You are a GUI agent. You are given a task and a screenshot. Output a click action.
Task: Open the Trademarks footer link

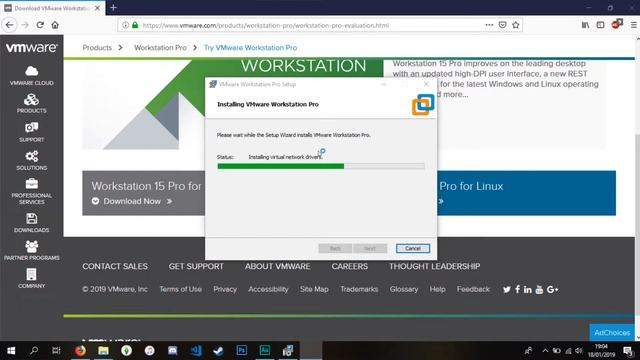[359, 289]
